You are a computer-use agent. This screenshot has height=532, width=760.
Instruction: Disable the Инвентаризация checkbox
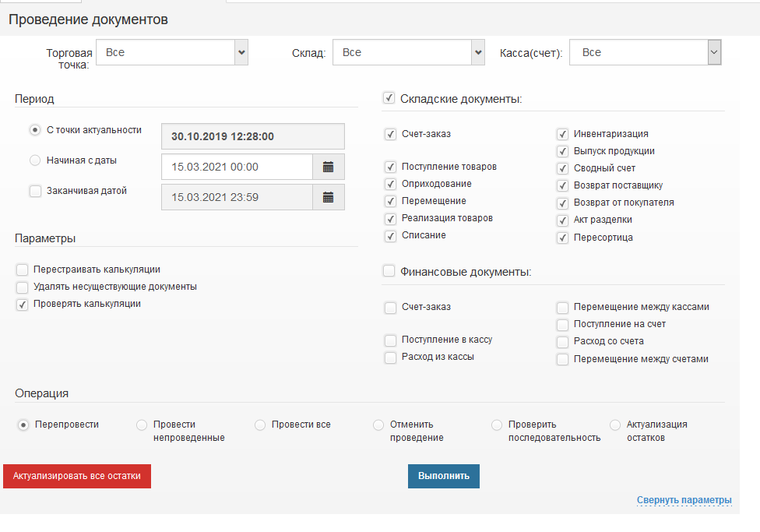click(562, 134)
